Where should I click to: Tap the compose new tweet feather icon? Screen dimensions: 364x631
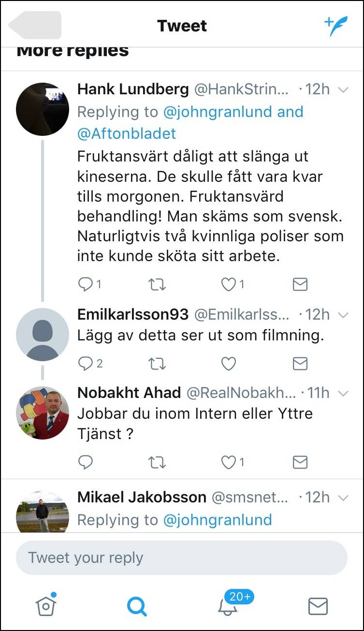pos(335,26)
